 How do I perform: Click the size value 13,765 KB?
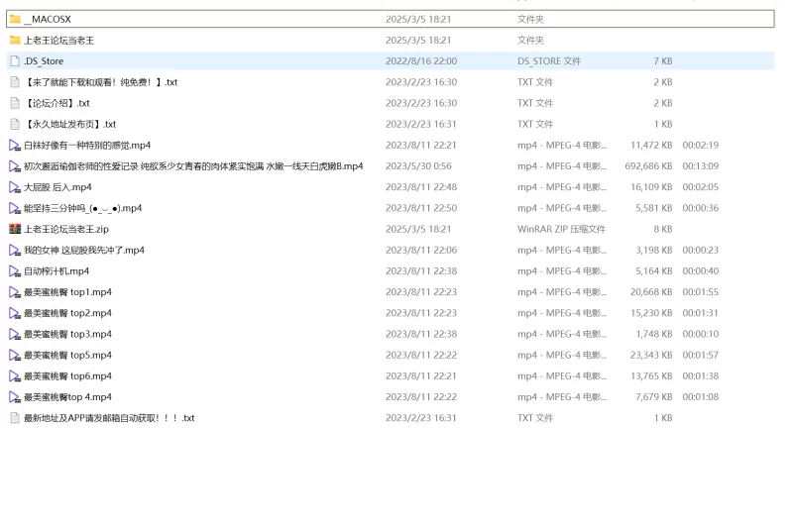click(651, 376)
